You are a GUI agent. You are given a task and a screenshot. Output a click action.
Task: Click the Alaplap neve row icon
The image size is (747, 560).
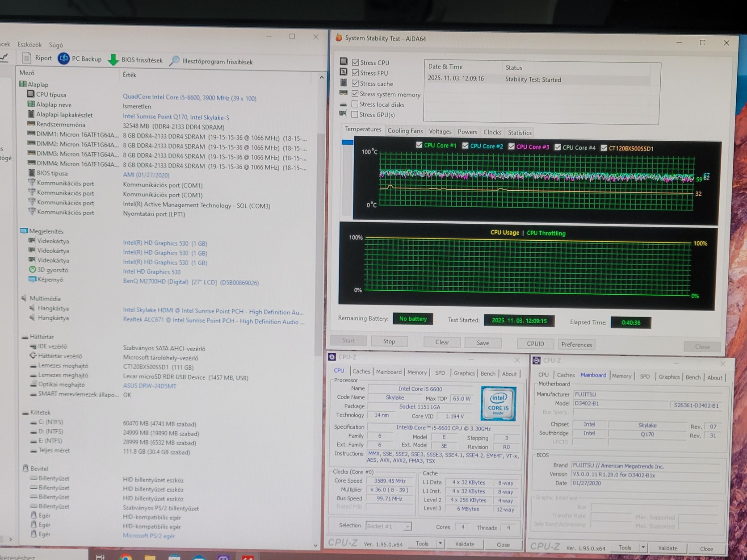click(31, 104)
